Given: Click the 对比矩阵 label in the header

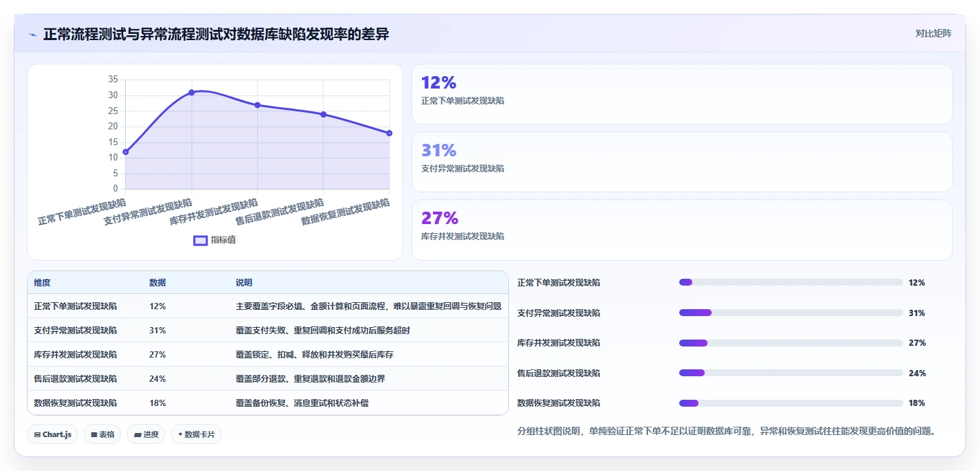Looking at the screenshot, I should 933,33.
